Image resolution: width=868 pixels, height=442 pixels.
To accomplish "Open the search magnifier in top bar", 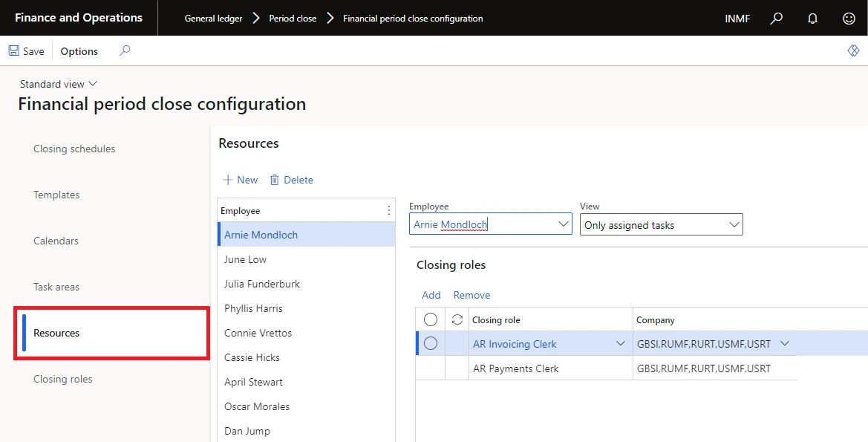I will [777, 19].
